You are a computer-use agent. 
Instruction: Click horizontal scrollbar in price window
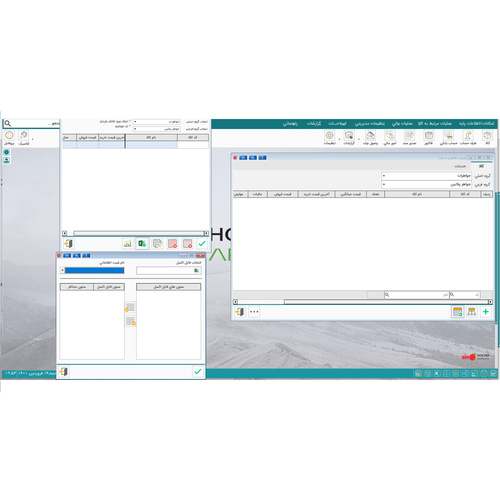pyautogui.click(x=135, y=233)
